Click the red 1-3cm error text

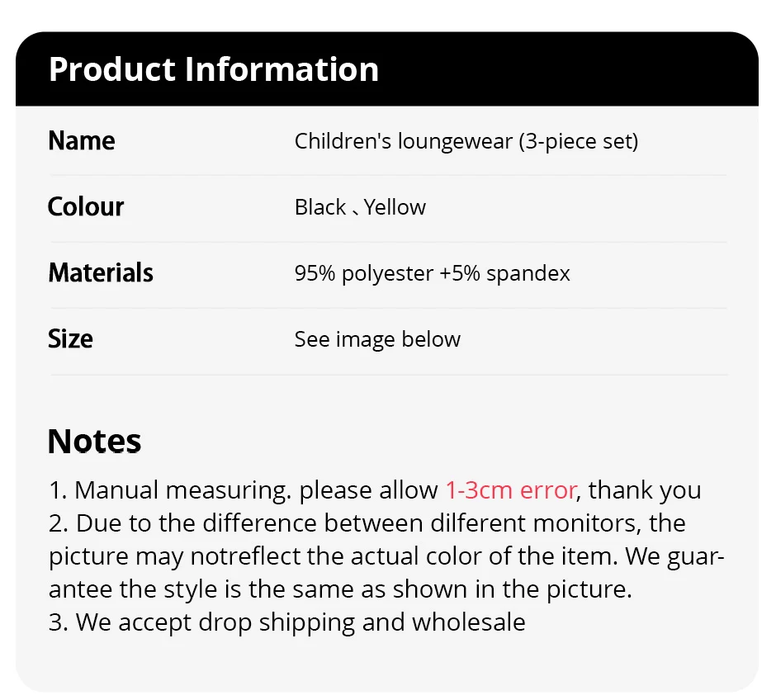click(x=510, y=490)
